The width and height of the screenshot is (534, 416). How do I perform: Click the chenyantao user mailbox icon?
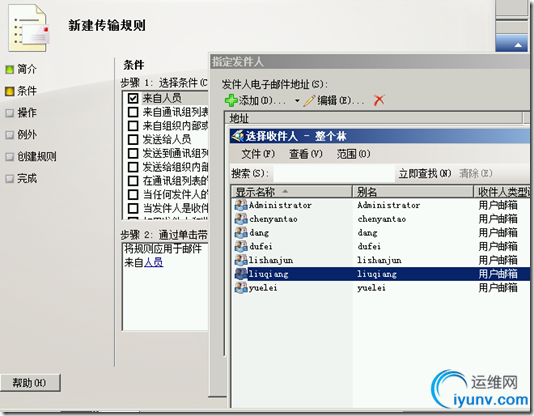click(x=241, y=219)
